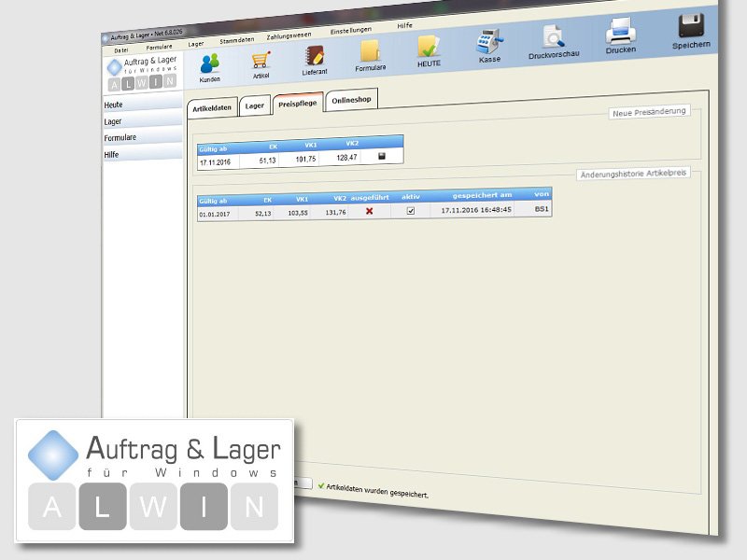The image size is (747, 560).
Task: Open the Datei menu
Action: pos(121,50)
